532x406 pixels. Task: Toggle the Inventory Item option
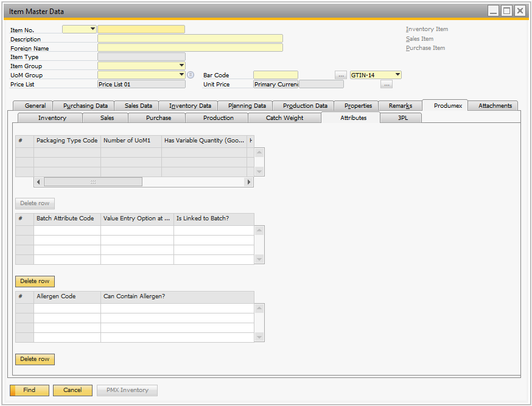point(427,29)
